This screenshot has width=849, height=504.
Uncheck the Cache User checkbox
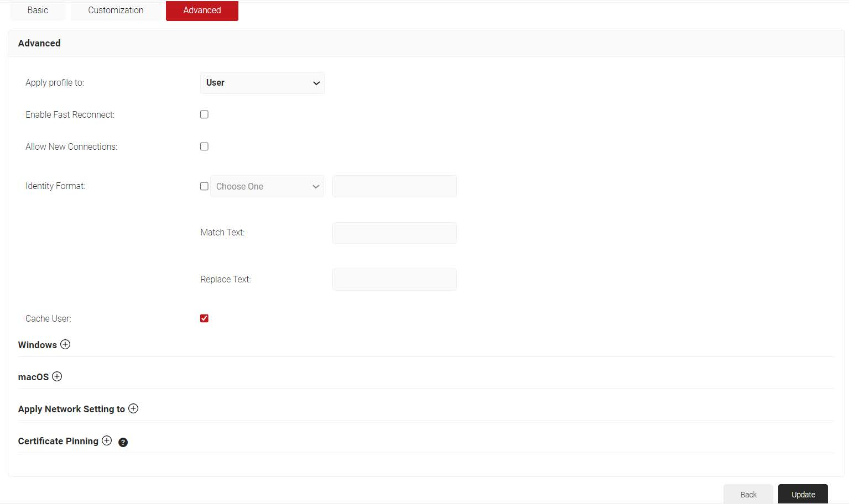[x=204, y=318]
